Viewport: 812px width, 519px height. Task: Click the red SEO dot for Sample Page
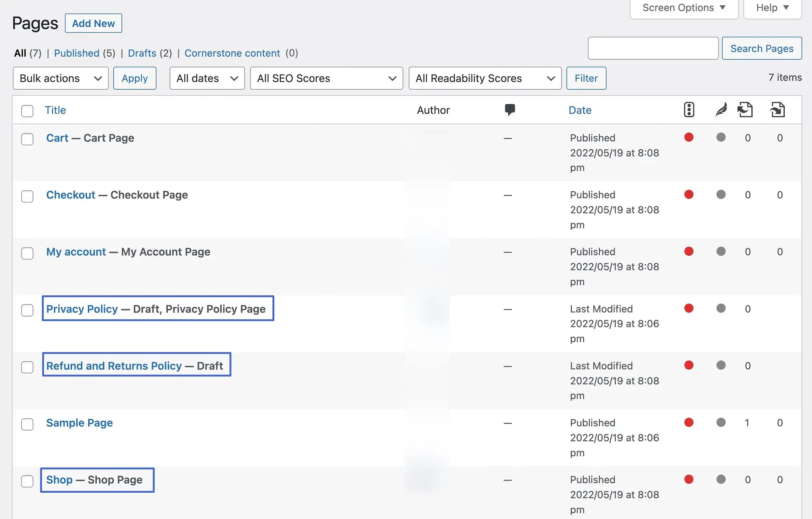[689, 422]
